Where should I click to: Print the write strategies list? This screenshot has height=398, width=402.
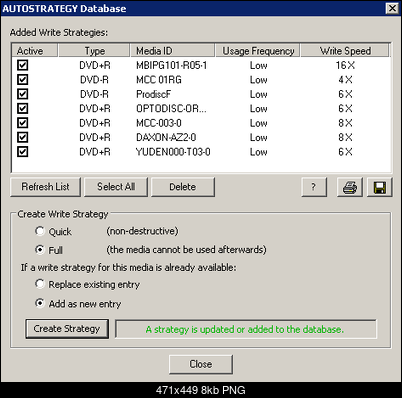pyautogui.click(x=350, y=187)
